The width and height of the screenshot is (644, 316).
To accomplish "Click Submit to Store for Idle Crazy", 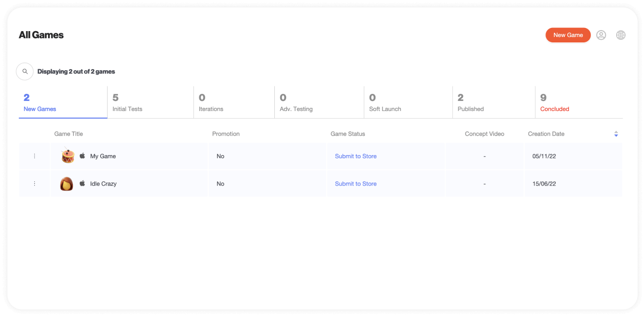I will (x=356, y=183).
